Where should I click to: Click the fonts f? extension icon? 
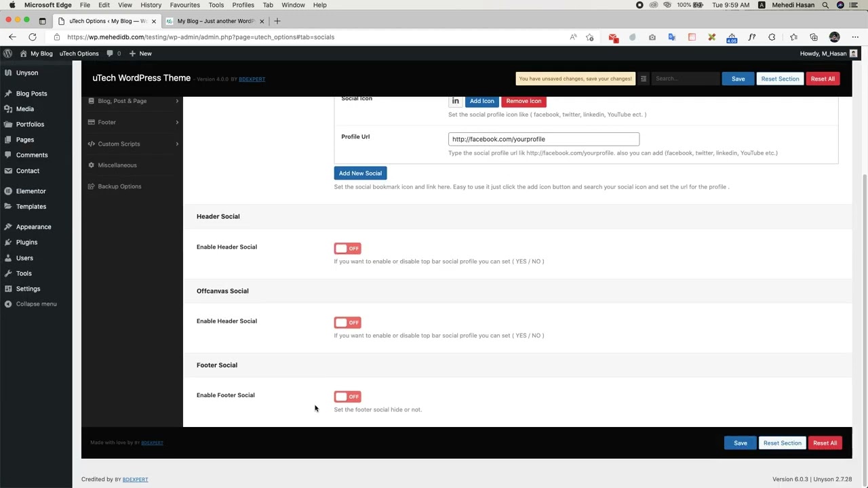tap(751, 37)
